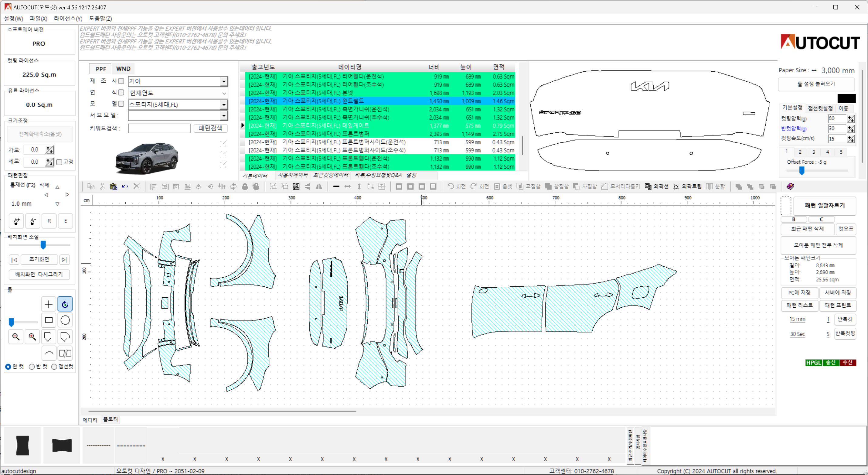Click the X delete icon in the toolbar
868x475 pixels.
point(136,186)
